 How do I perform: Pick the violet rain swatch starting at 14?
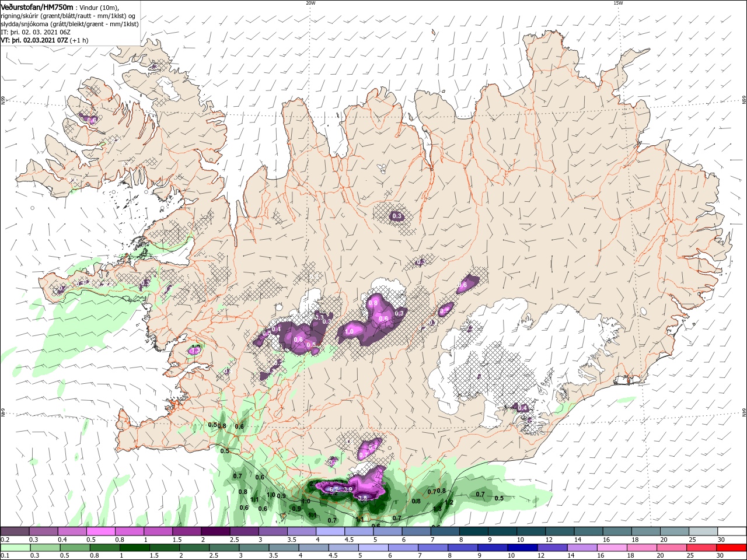(581, 548)
